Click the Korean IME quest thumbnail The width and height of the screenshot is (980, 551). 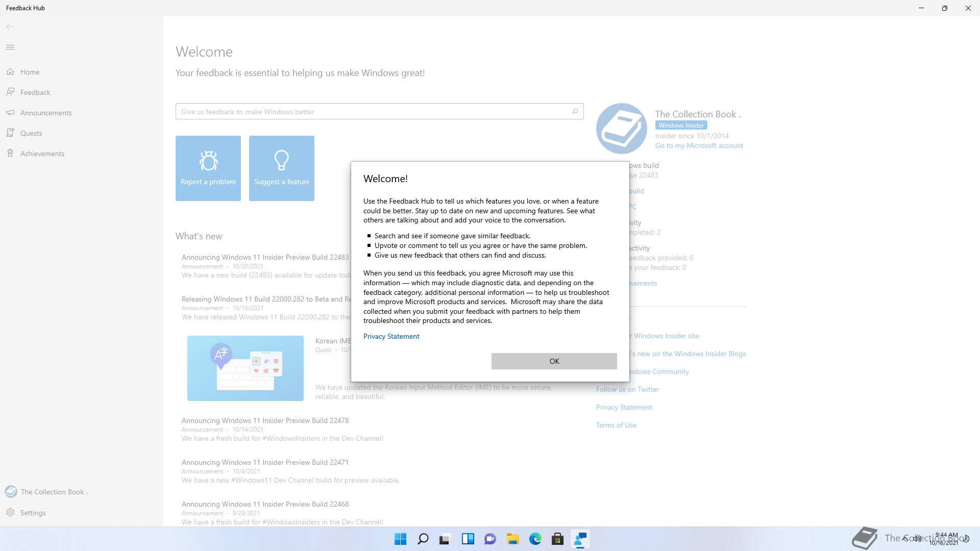(x=246, y=368)
